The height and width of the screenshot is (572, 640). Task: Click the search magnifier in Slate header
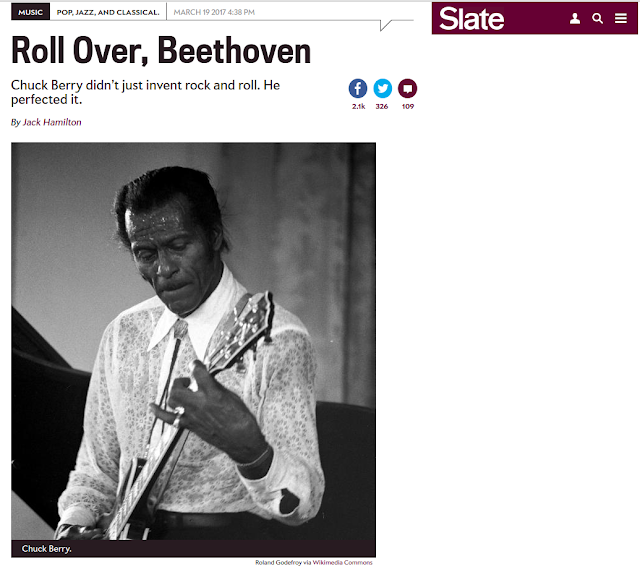click(x=597, y=18)
